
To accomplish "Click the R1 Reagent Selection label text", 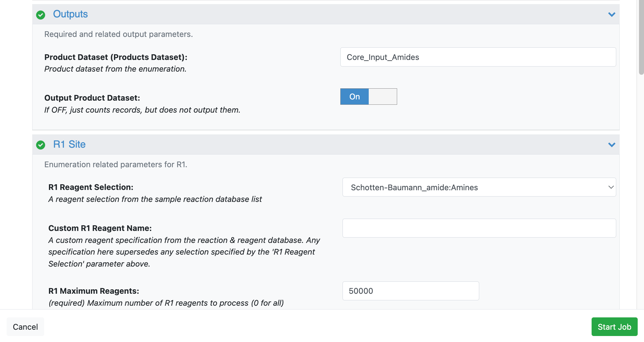I will coord(91,187).
